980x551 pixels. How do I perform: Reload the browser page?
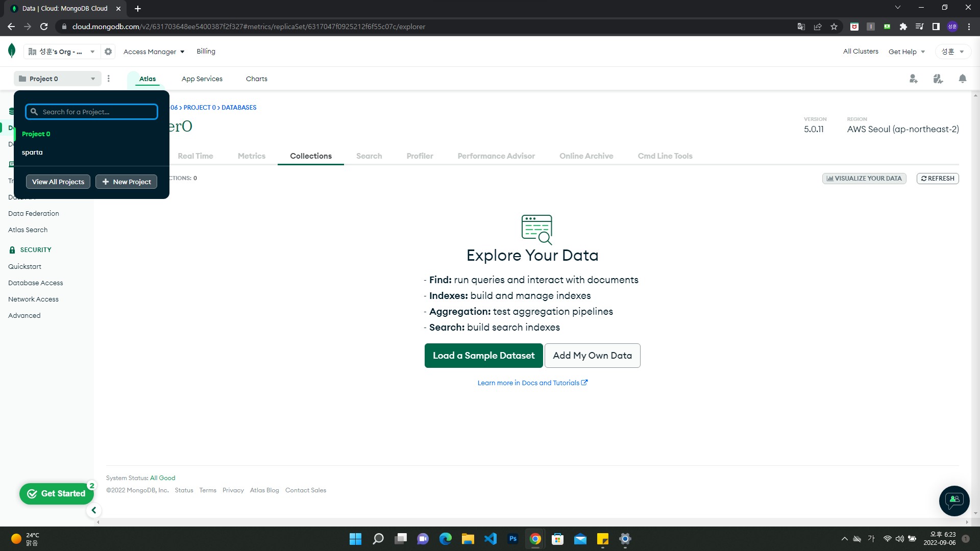pyautogui.click(x=44, y=27)
